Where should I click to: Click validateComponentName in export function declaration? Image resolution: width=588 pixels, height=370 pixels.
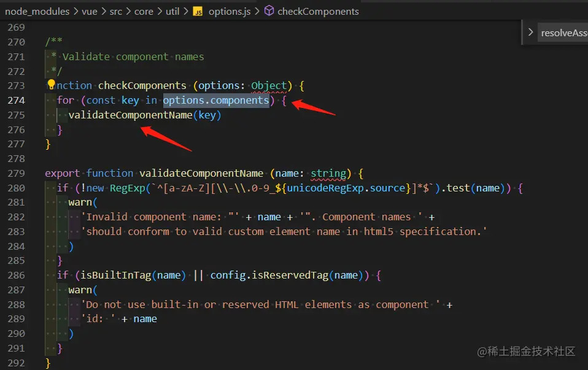[201, 174]
